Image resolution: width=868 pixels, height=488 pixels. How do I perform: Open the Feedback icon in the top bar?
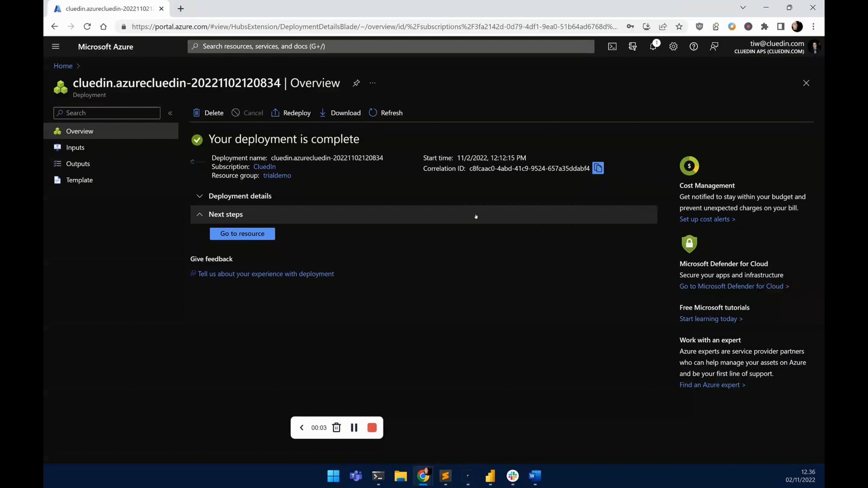click(714, 46)
